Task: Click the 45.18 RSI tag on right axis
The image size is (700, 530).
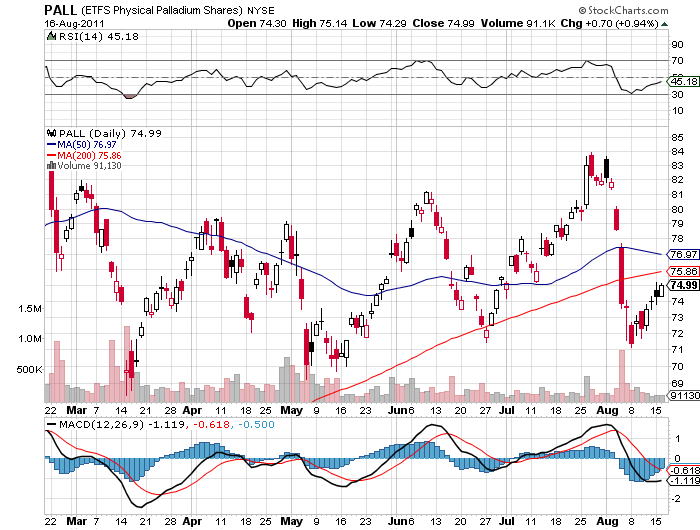Action: click(683, 81)
